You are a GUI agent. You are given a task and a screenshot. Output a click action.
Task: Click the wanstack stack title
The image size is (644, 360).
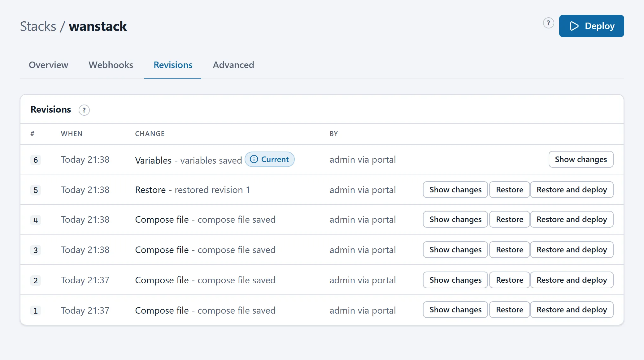98,26
